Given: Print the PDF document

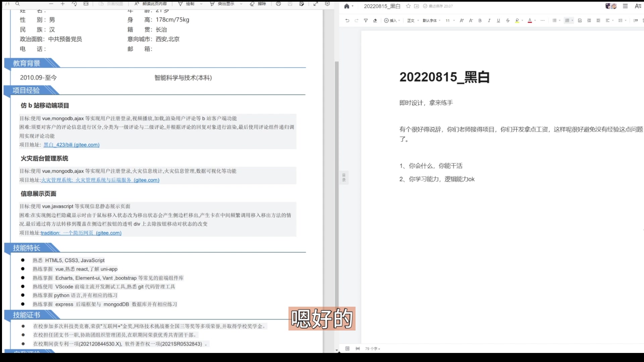Looking at the screenshot, I should (278, 4).
